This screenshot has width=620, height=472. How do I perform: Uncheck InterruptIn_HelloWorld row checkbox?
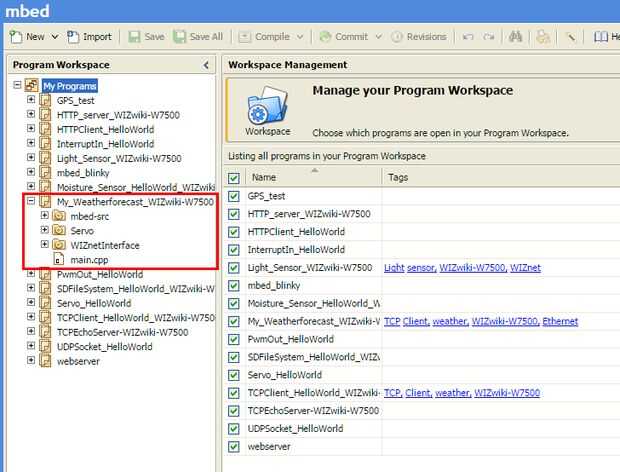(x=234, y=250)
